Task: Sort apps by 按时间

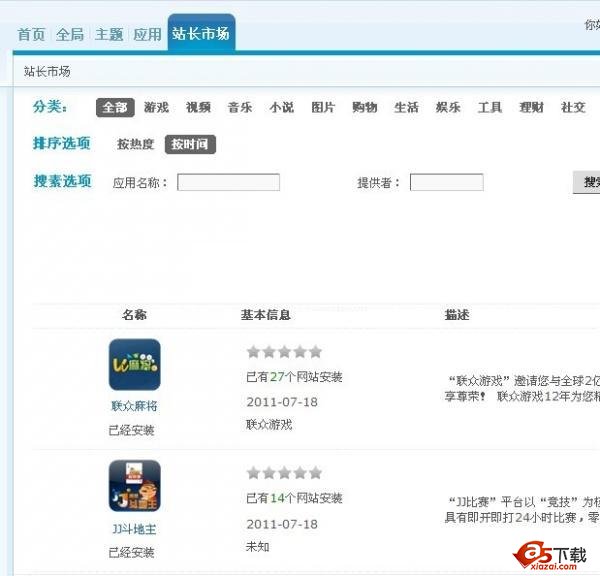Action: [190, 144]
